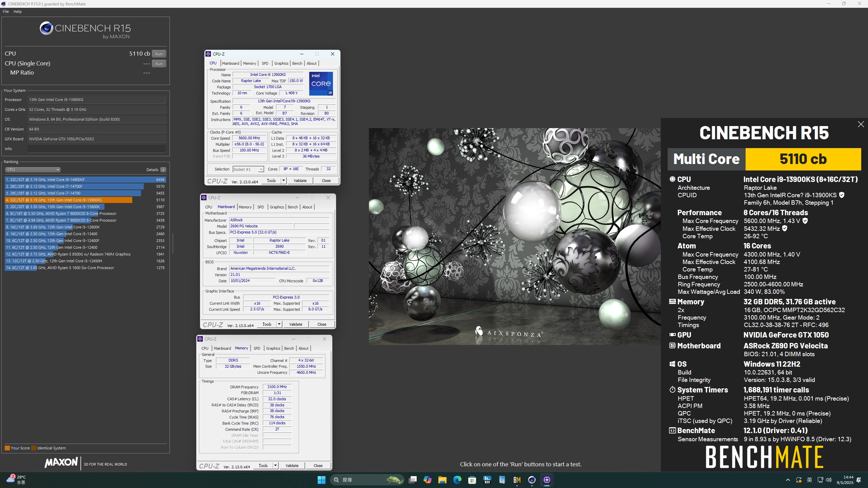Click Close button in bottom CPU-Z Memory window
Screen dimensions: 868x488
(x=318, y=466)
